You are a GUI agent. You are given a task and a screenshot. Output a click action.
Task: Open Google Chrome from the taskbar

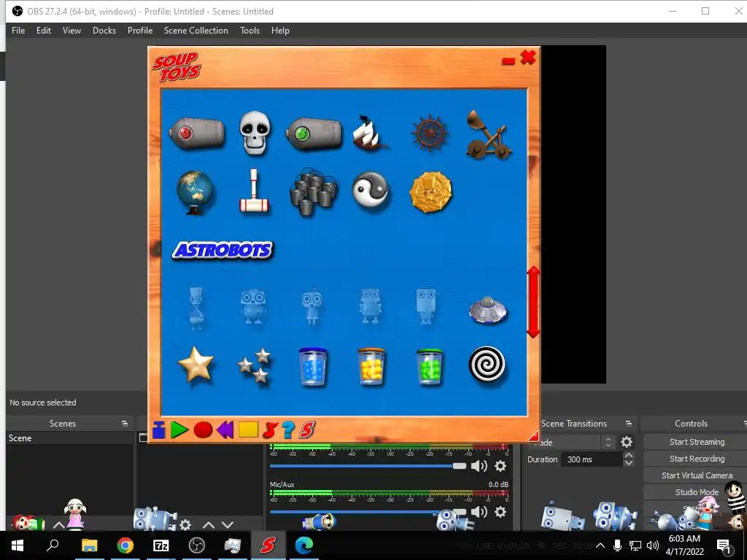[125, 545]
